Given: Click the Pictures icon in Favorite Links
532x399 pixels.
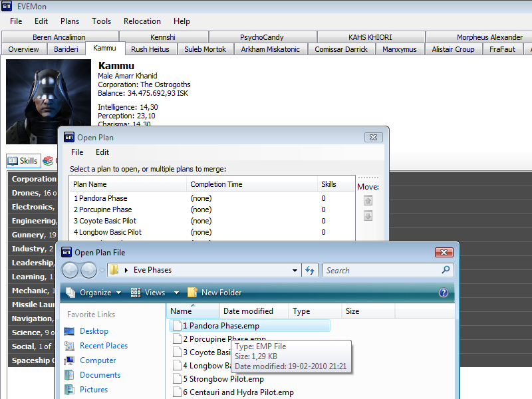Looking at the screenshot, I should click(x=69, y=390).
